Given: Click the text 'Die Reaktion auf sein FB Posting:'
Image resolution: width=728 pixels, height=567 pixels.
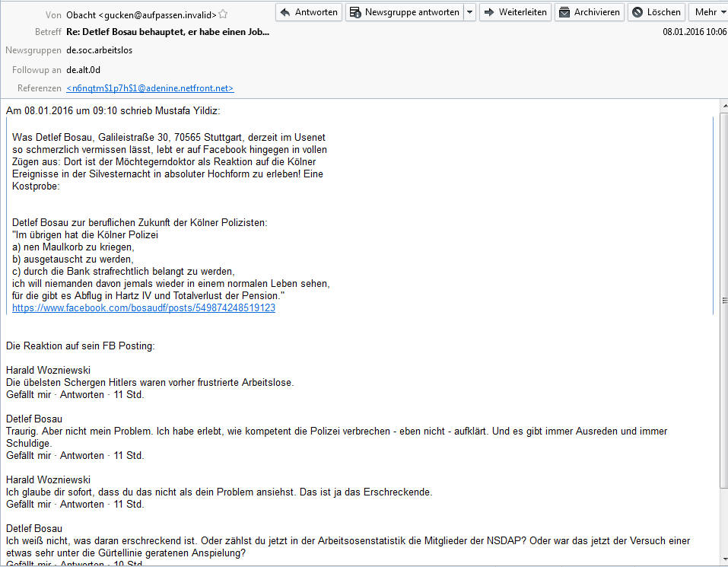Looking at the screenshot, I should click(81, 346).
